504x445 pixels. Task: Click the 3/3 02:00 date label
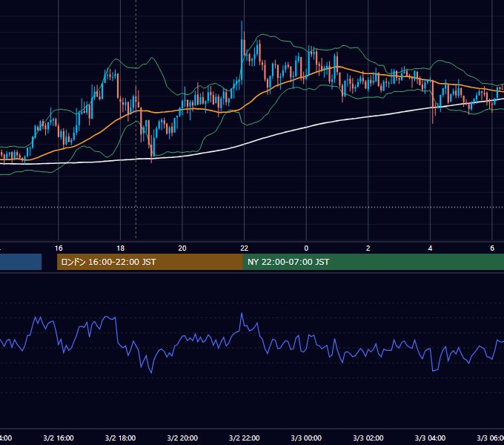point(368,438)
